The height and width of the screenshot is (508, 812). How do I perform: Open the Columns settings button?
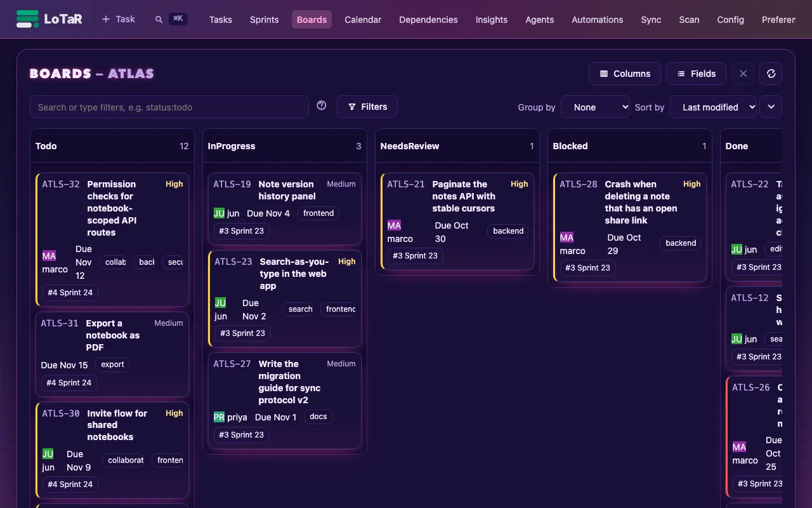pos(625,74)
